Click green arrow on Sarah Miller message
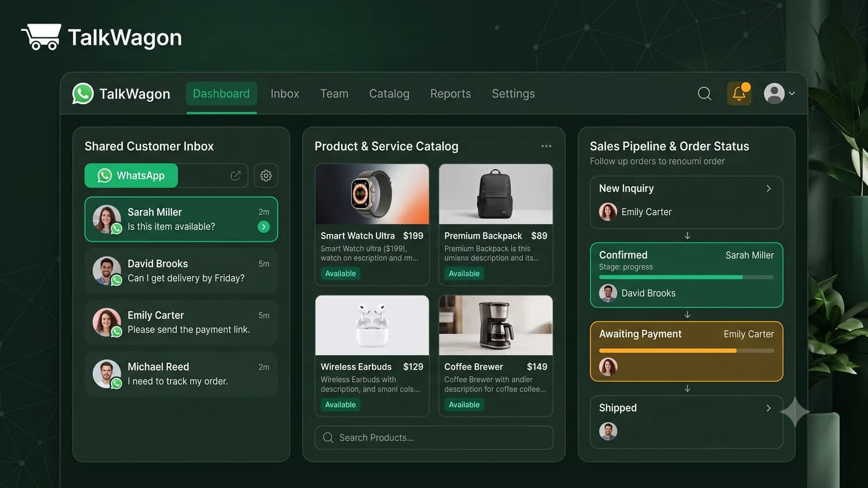This screenshot has height=488, width=868. (x=264, y=227)
